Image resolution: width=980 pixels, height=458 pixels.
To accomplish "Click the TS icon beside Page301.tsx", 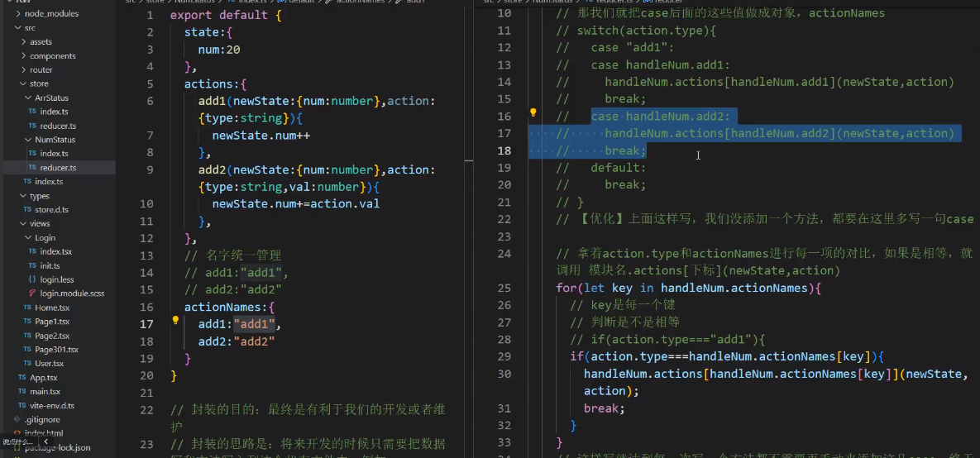I will [x=26, y=349].
